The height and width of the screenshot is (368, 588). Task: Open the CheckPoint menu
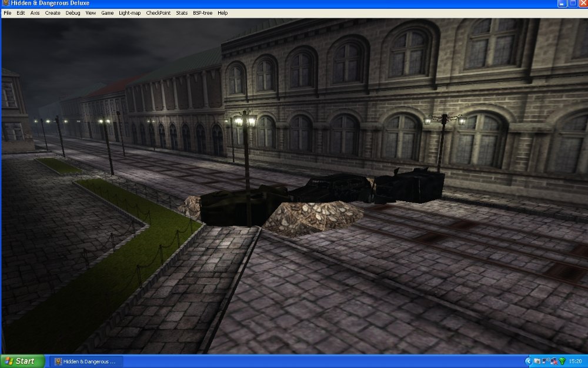(x=158, y=13)
